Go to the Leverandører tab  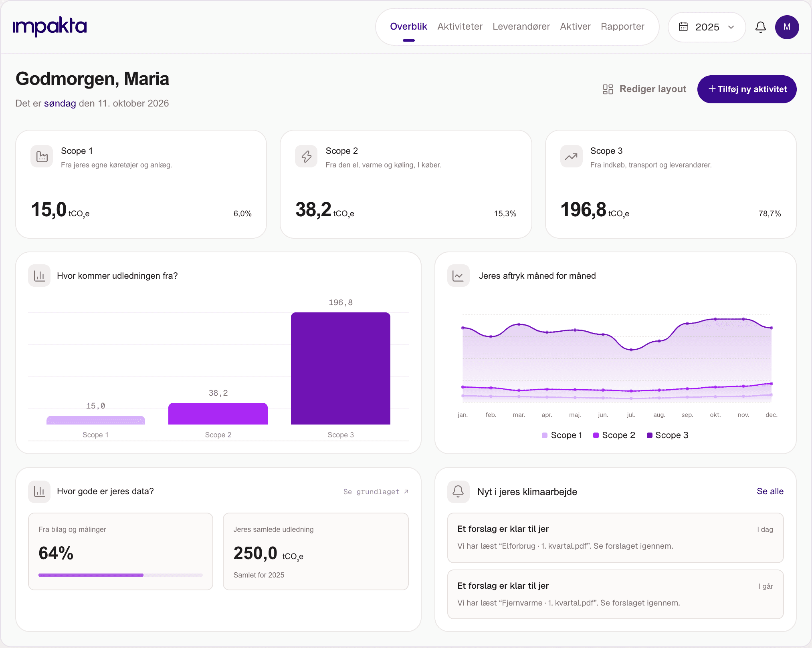pos(521,26)
